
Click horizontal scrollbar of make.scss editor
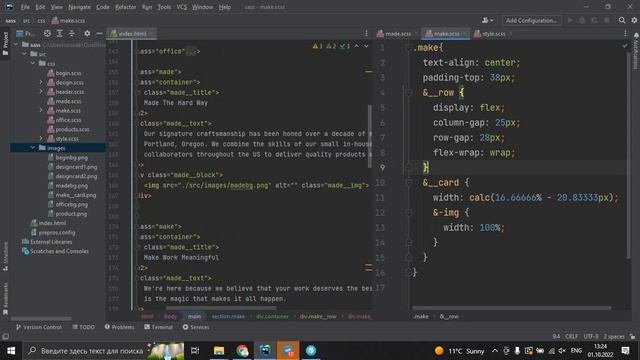click(x=512, y=308)
